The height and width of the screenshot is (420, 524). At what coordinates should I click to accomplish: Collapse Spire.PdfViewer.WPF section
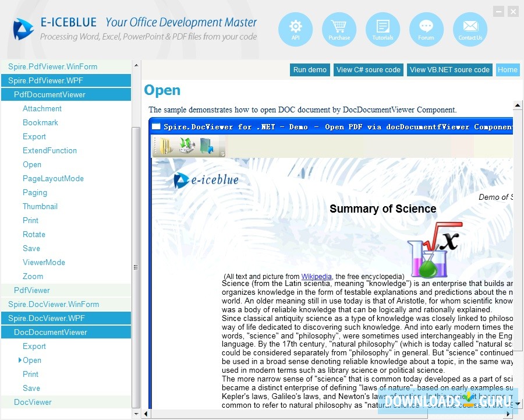click(66, 80)
